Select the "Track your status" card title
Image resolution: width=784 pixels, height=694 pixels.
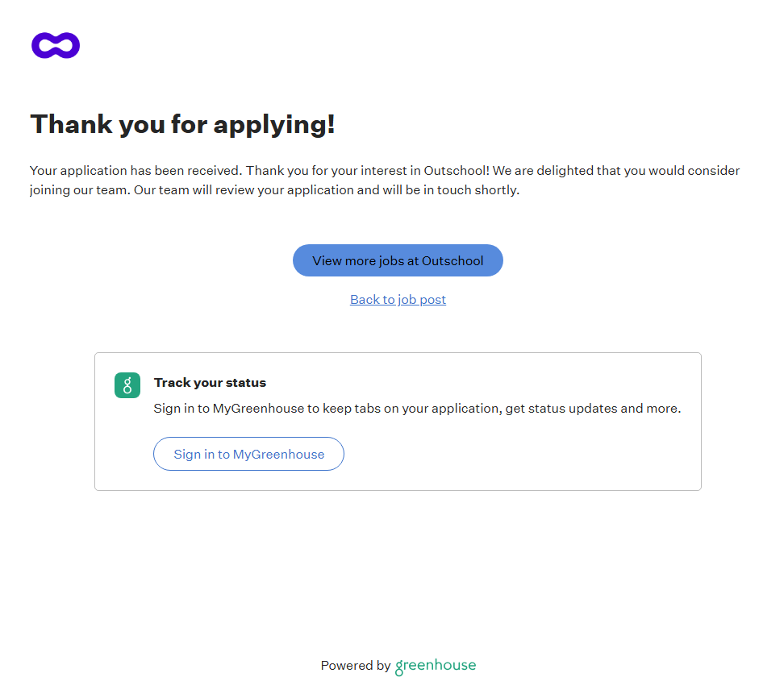pyautogui.click(x=210, y=383)
